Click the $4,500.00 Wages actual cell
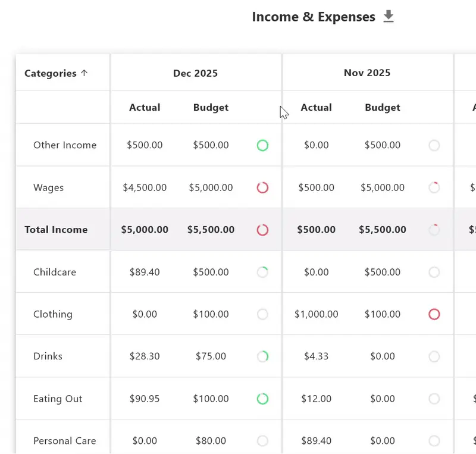 click(144, 187)
